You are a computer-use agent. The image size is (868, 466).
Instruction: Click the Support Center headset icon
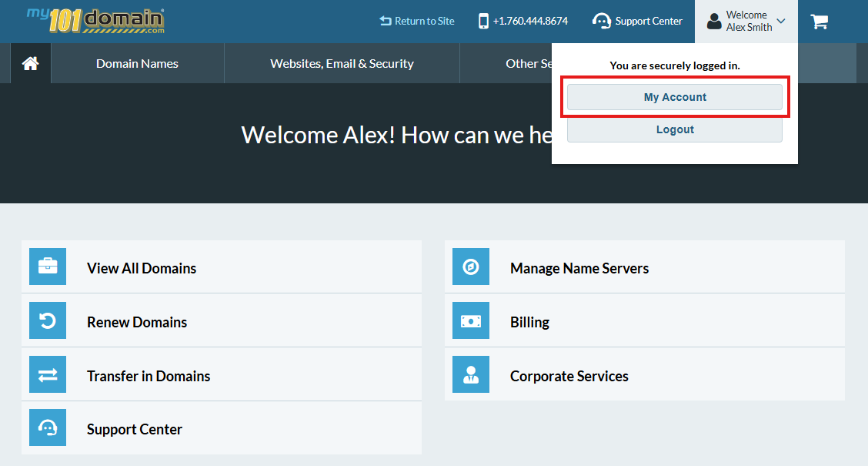48,427
